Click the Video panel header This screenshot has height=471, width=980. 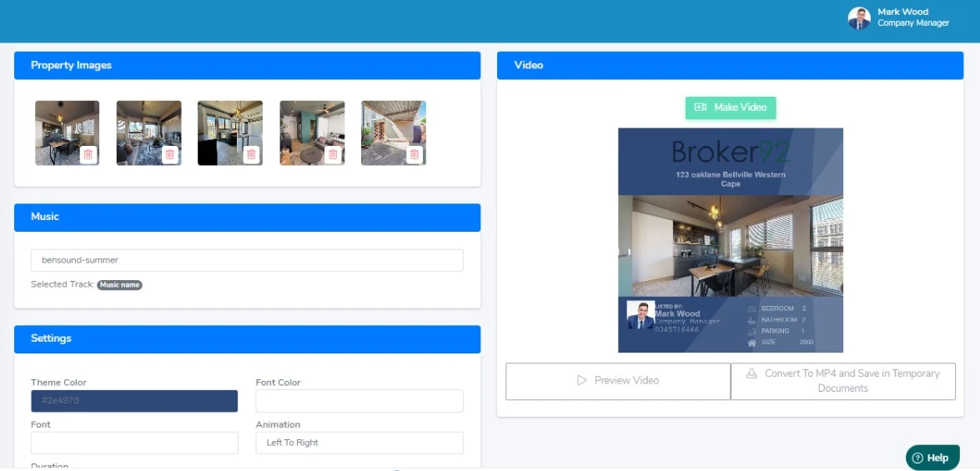point(730,66)
